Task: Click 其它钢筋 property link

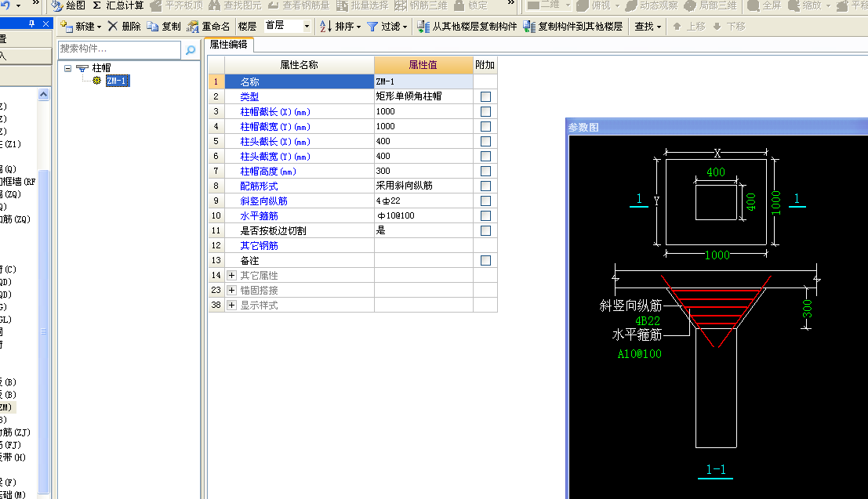Action: pyautogui.click(x=259, y=246)
